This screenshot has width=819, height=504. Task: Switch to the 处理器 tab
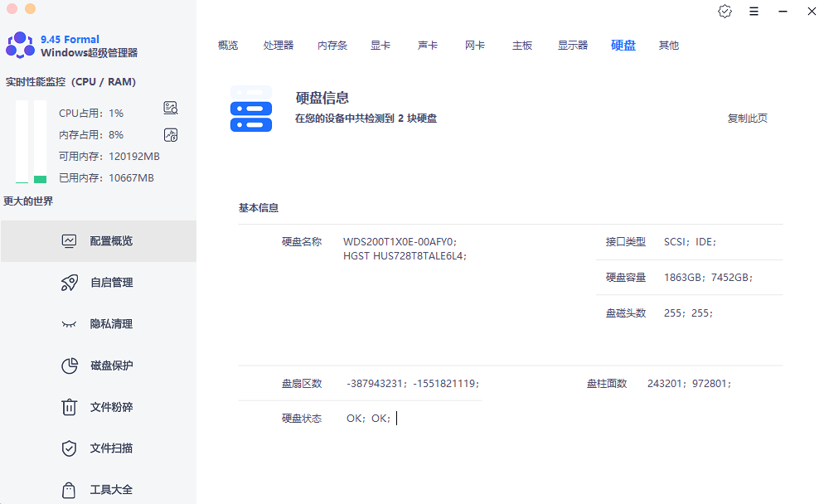click(x=279, y=46)
